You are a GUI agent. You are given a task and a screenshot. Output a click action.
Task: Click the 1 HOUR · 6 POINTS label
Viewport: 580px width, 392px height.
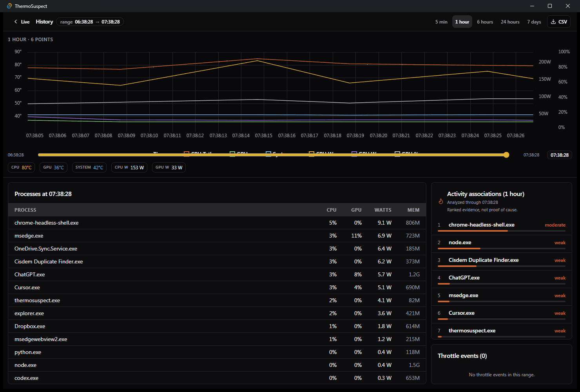[30, 40]
